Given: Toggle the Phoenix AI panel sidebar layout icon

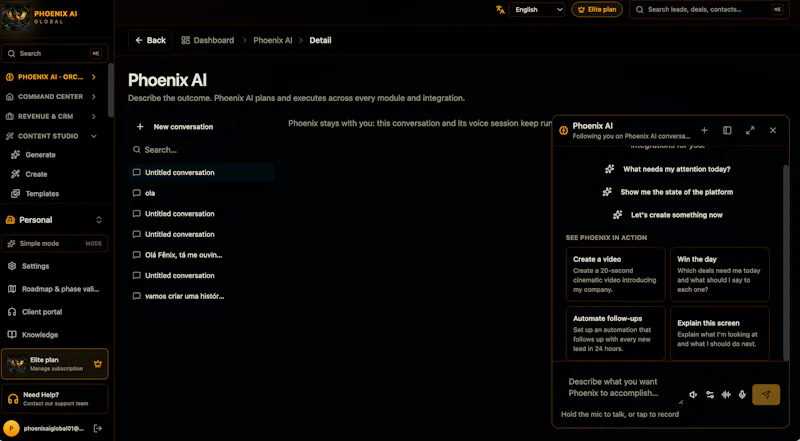Looking at the screenshot, I should pos(727,131).
